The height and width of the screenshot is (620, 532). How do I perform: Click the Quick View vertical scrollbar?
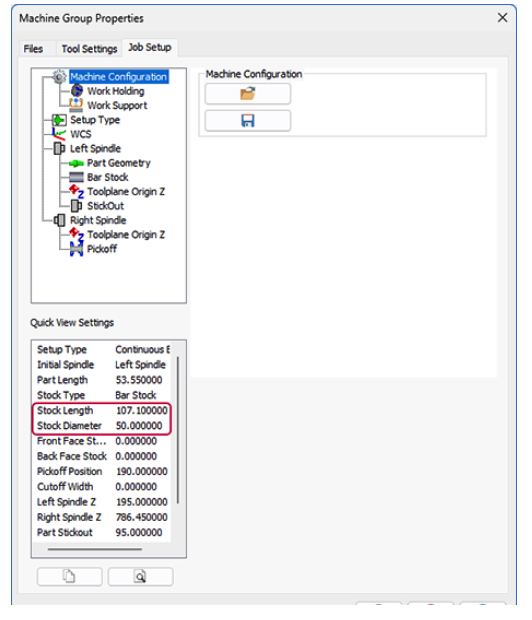178,430
